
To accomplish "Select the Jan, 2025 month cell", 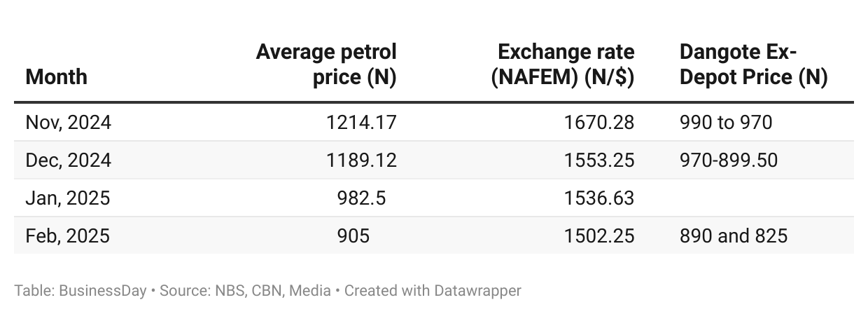I will tap(68, 198).
